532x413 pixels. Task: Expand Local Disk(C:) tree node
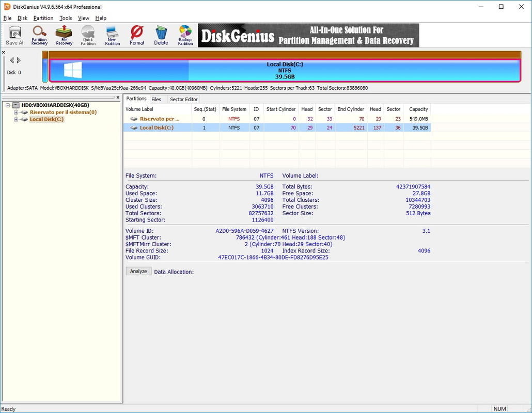click(x=16, y=119)
